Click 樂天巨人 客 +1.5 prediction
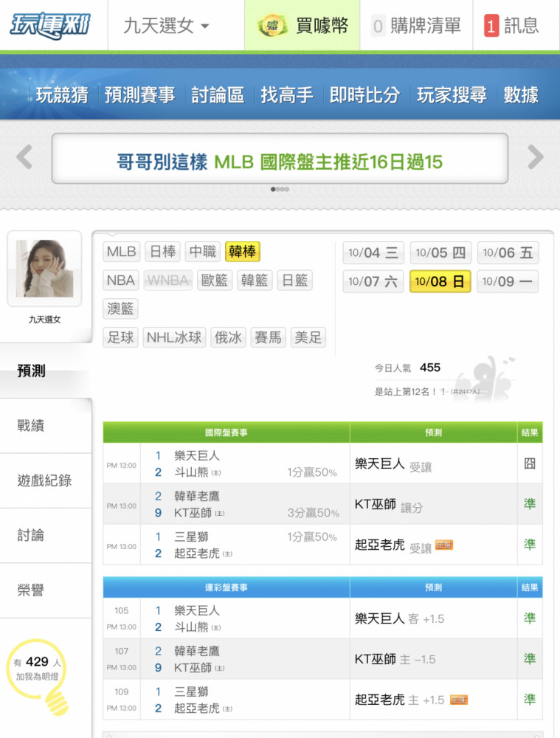 pos(400,618)
